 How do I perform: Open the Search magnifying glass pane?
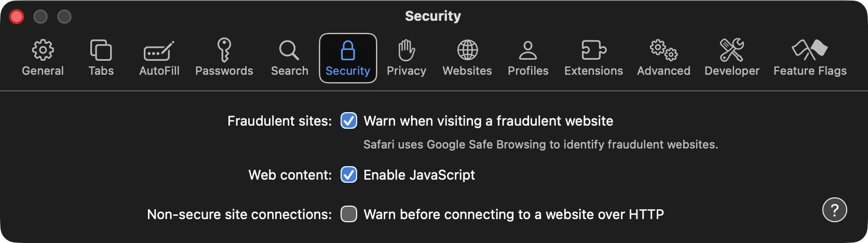click(x=289, y=50)
